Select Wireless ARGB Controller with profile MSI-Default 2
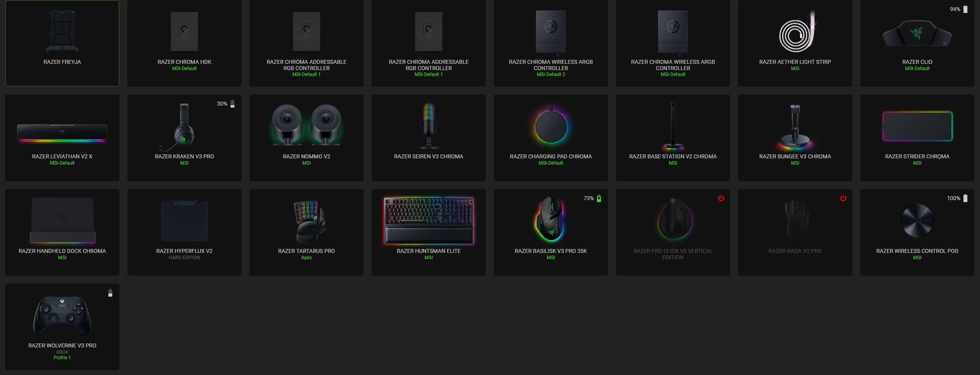Viewport: 980px width, 375px height. coord(551,43)
